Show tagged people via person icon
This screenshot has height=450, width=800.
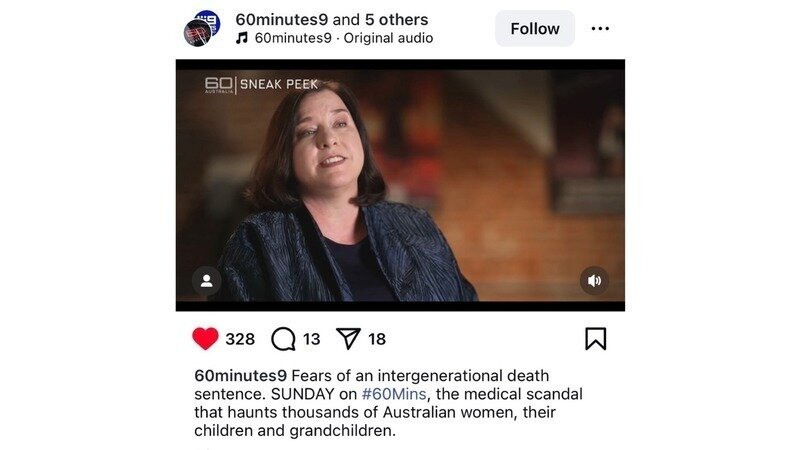(x=206, y=281)
